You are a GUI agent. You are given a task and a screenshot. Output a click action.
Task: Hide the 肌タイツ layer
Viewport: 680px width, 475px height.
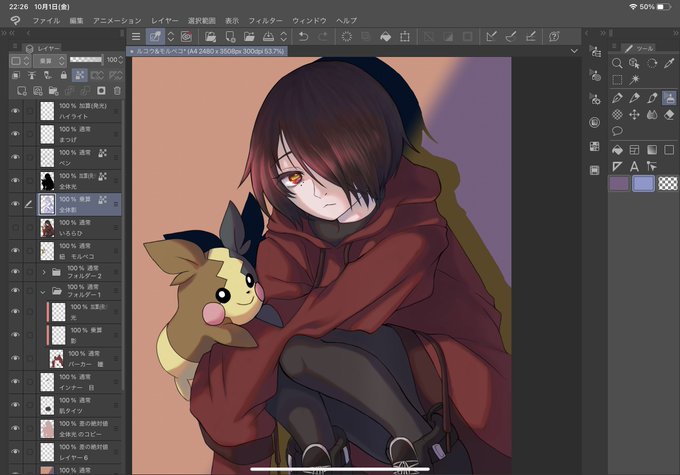15,405
